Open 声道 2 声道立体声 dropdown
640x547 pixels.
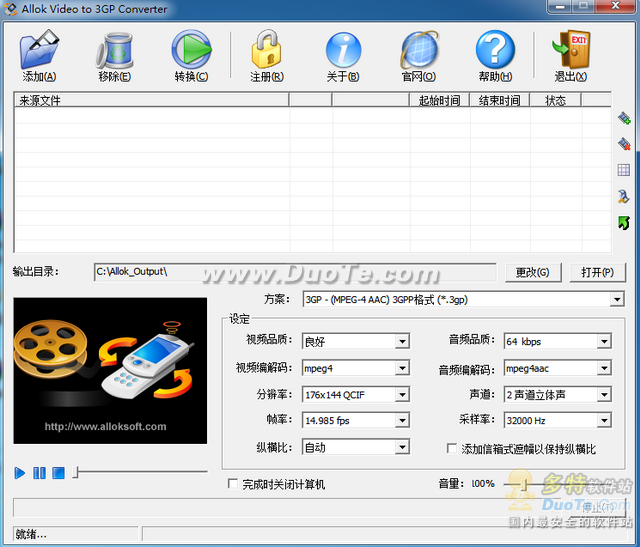pos(604,395)
